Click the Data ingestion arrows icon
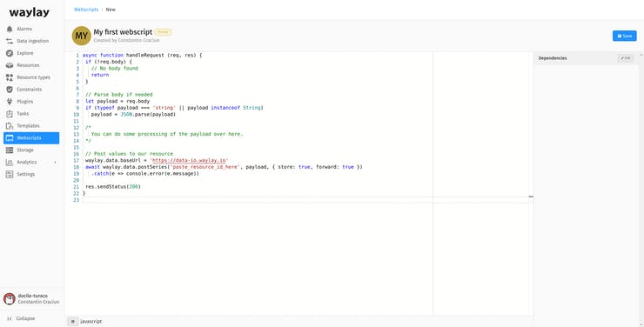 tap(10, 41)
